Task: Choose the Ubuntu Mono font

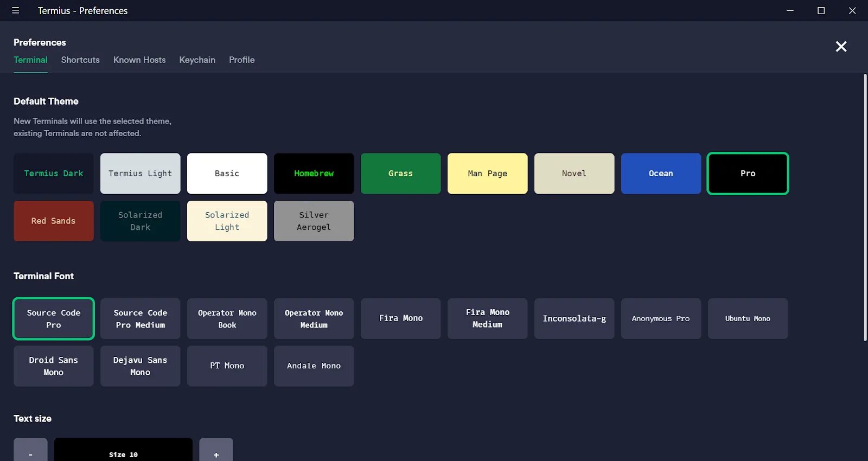Action: tap(748, 319)
